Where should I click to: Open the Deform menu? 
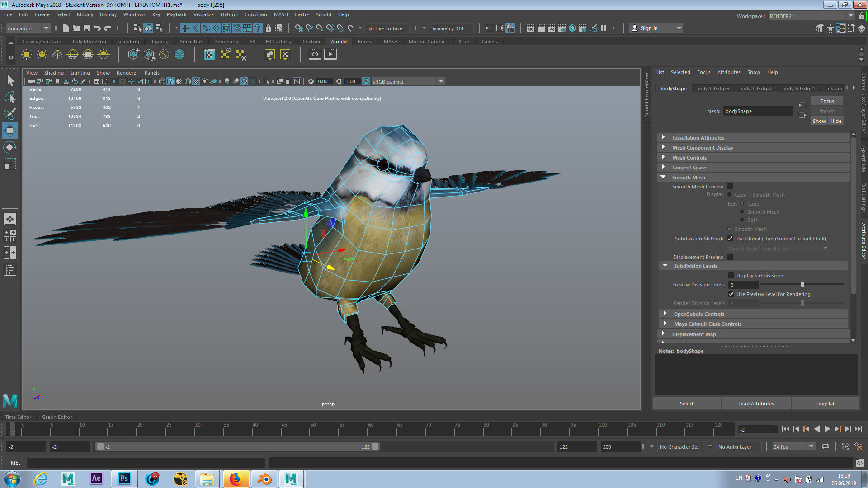(229, 14)
